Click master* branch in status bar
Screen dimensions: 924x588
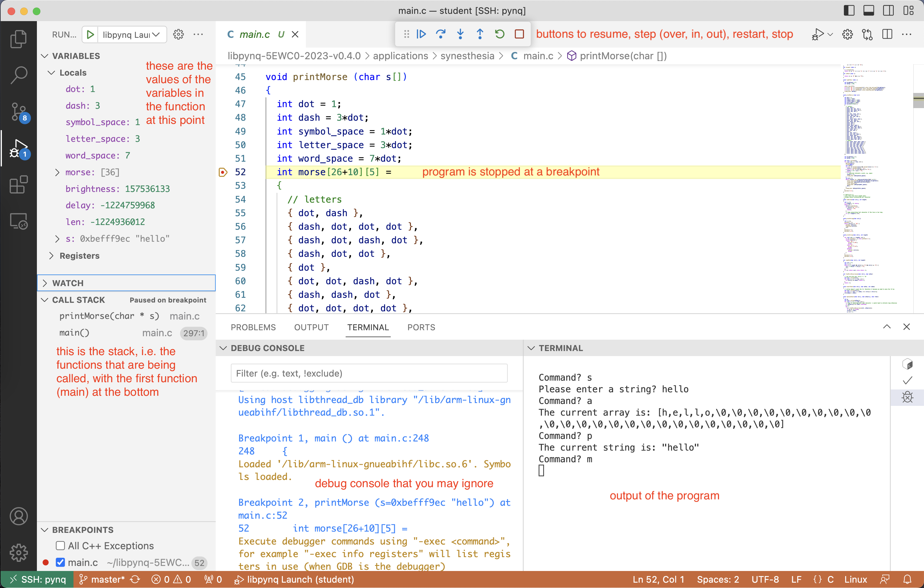coord(102,579)
